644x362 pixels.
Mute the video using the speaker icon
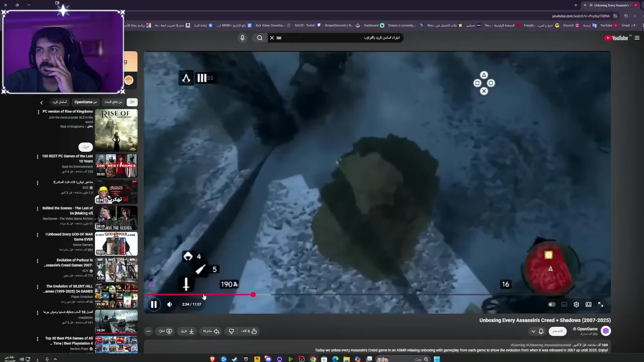[x=170, y=304]
